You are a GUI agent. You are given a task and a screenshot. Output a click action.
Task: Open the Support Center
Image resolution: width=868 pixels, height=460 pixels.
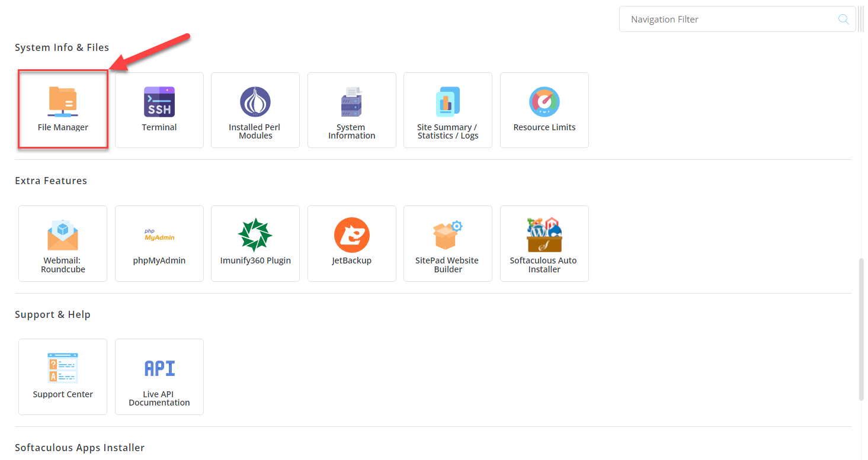62,377
